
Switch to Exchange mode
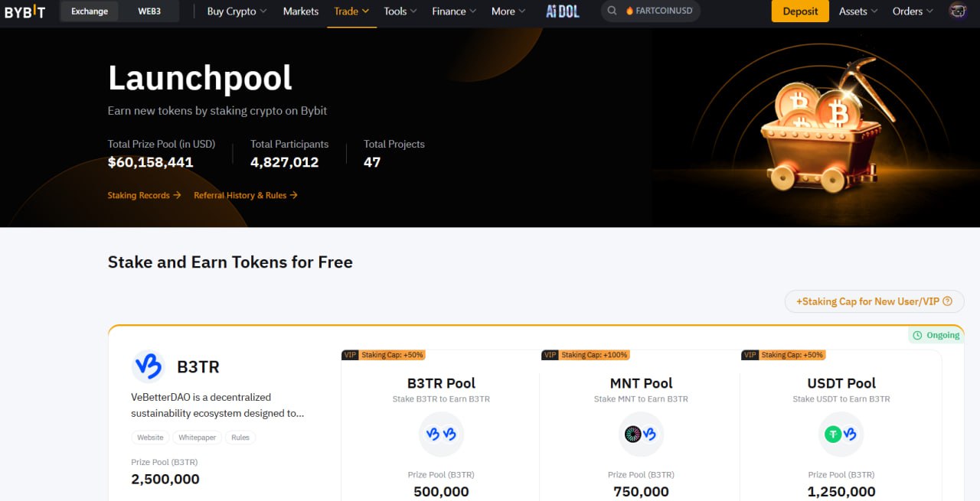pyautogui.click(x=90, y=11)
